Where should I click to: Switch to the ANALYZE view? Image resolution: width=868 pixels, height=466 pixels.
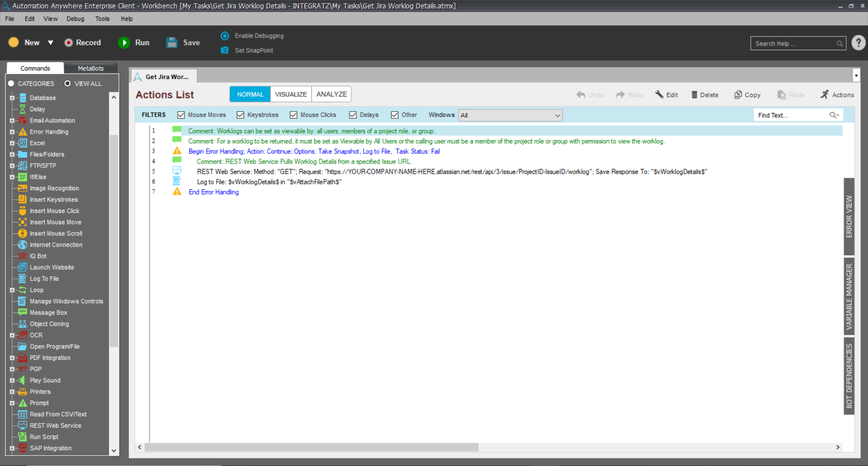point(331,94)
